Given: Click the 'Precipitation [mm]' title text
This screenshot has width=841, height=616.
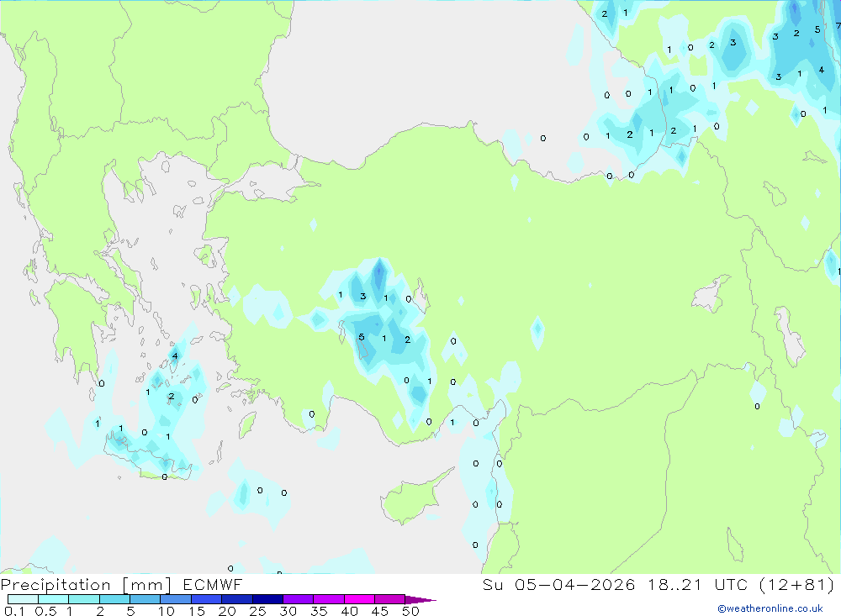Looking at the screenshot, I should (86, 585).
